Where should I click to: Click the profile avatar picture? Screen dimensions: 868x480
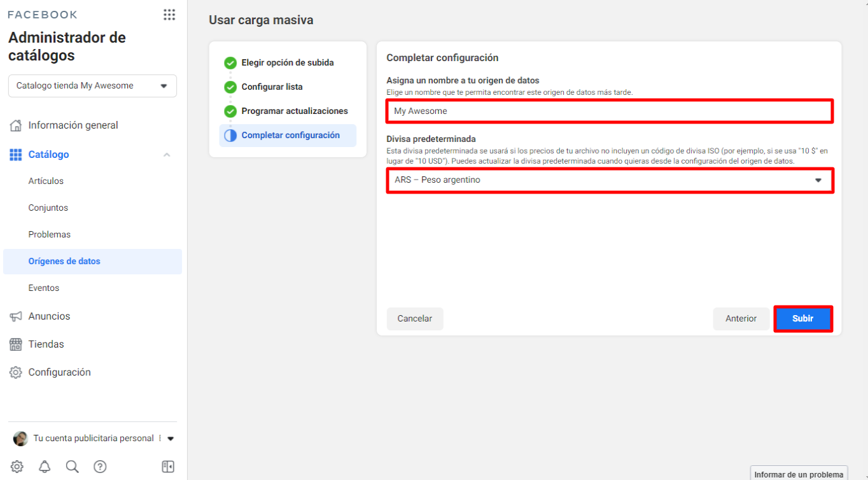pos(20,439)
